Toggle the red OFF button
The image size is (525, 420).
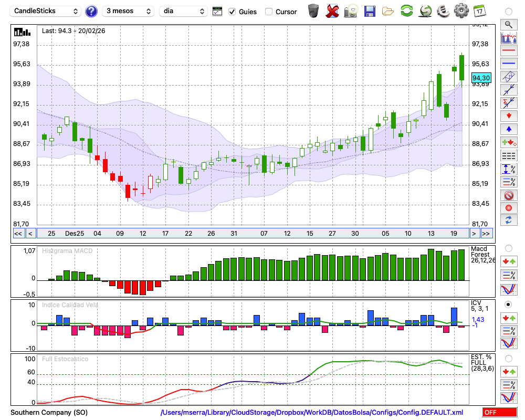click(500, 412)
